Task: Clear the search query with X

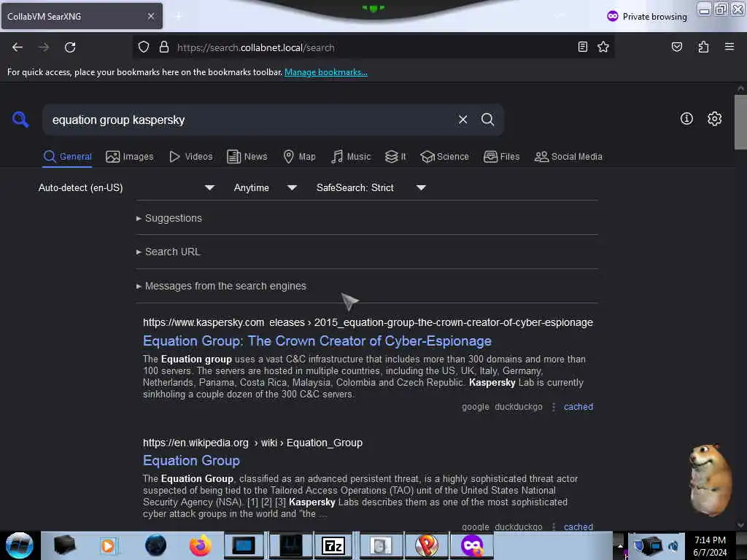Action: point(462,120)
